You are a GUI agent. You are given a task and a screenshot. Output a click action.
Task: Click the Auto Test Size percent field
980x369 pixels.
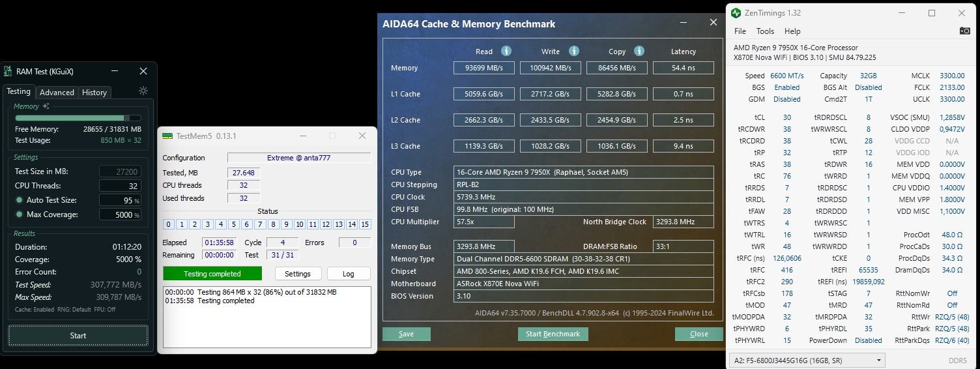click(121, 200)
